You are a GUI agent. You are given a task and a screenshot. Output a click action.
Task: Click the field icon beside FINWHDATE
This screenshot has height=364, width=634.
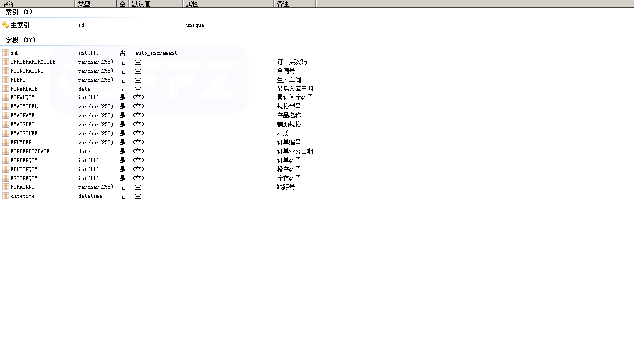point(6,89)
